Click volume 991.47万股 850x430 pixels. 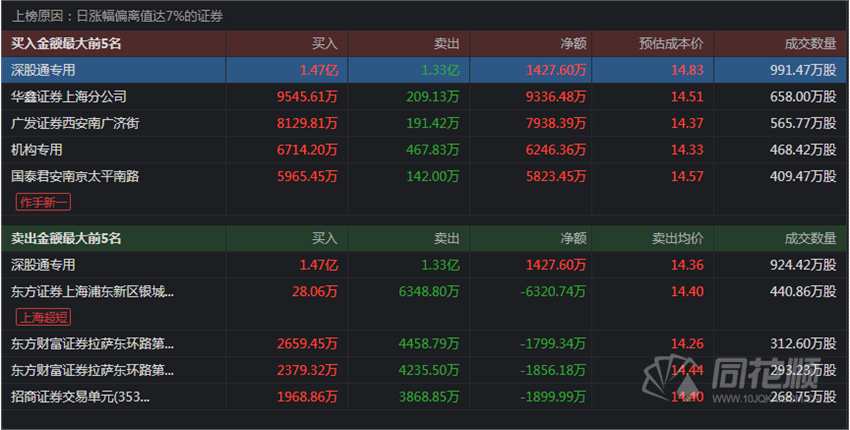pyautogui.click(x=803, y=70)
